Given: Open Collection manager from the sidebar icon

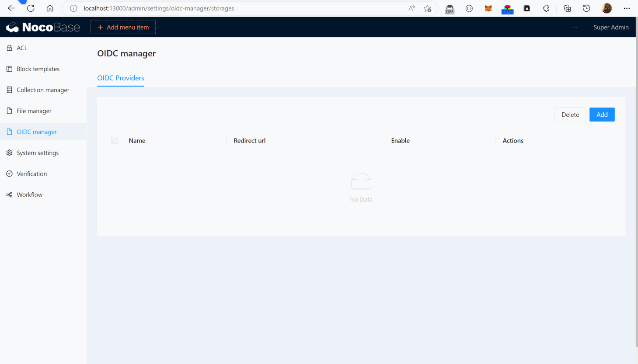Looking at the screenshot, I should 9,90.
